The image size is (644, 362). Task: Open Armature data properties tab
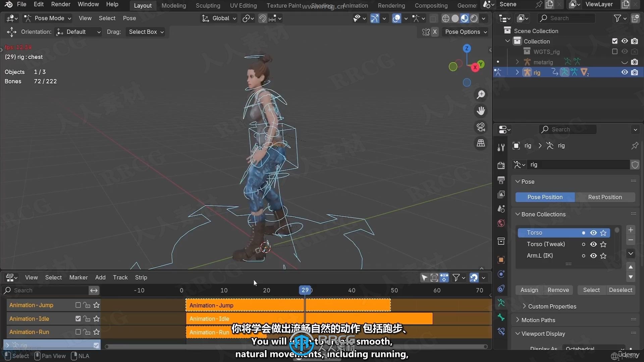[x=501, y=303]
